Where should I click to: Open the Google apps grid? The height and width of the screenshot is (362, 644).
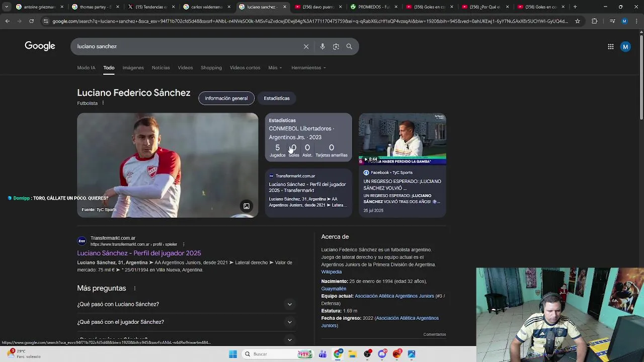[611, 47]
